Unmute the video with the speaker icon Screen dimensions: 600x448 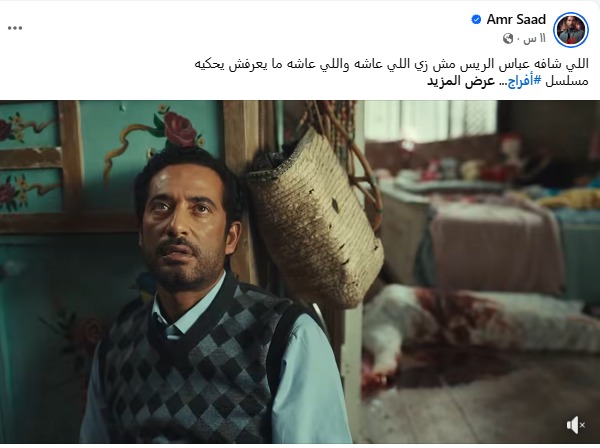click(x=576, y=425)
